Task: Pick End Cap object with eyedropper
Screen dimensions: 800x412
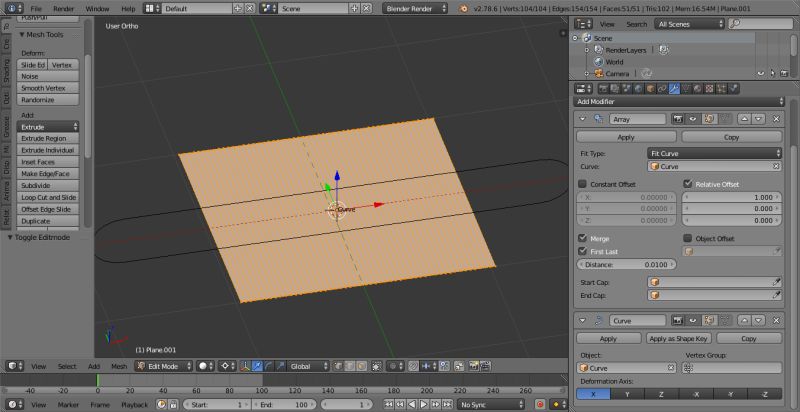Action: click(x=777, y=295)
